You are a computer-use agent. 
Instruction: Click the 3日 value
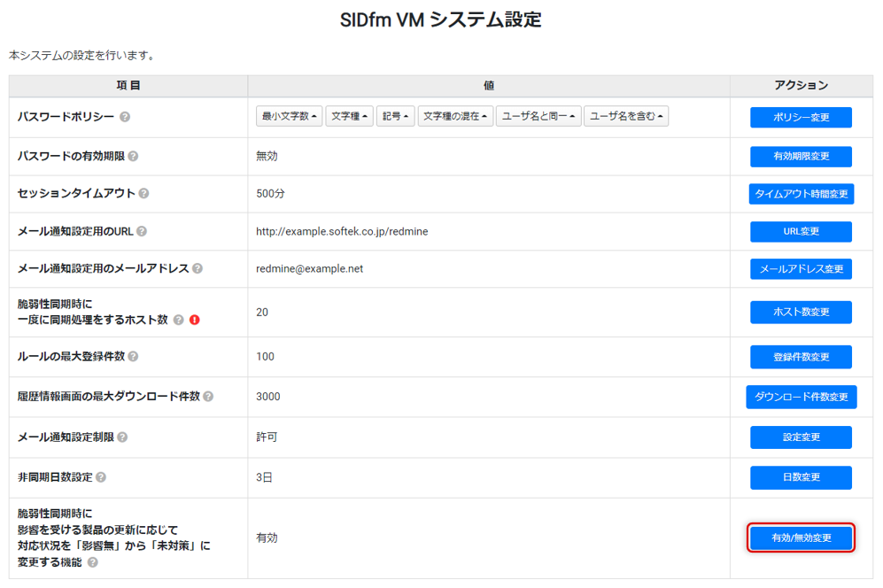click(x=264, y=477)
